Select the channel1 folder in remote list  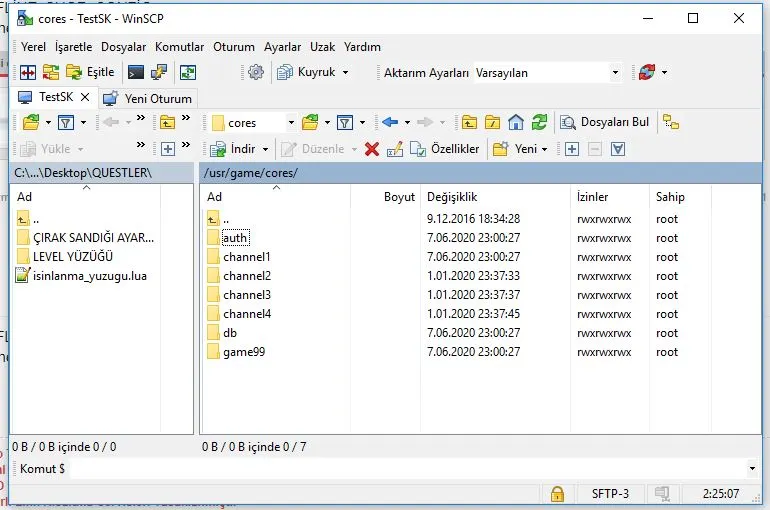coord(246,257)
